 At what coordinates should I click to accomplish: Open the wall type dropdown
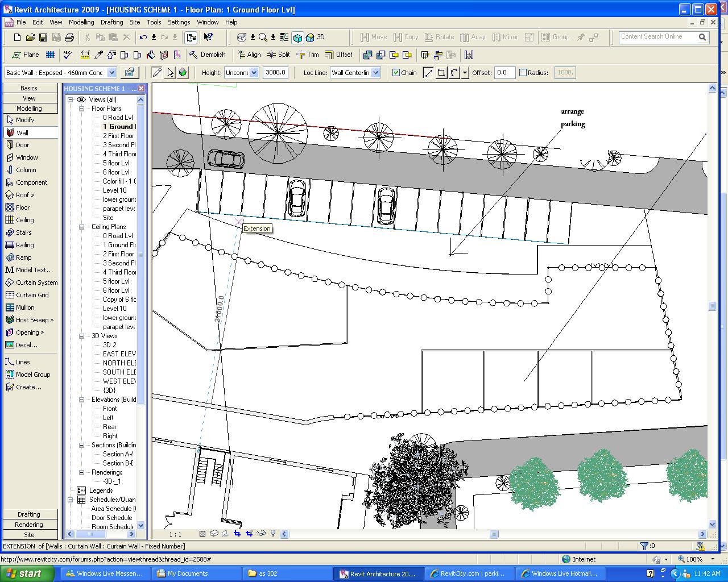(111, 73)
